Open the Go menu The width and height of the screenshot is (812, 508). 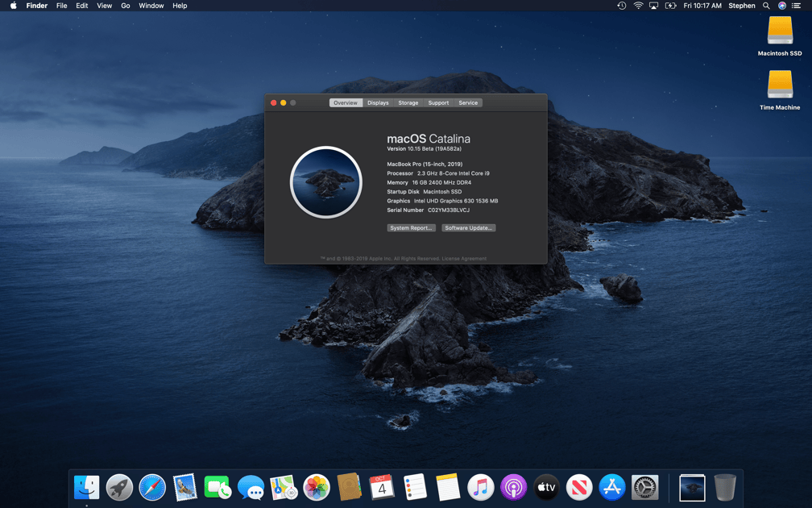(x=126, y=6)
